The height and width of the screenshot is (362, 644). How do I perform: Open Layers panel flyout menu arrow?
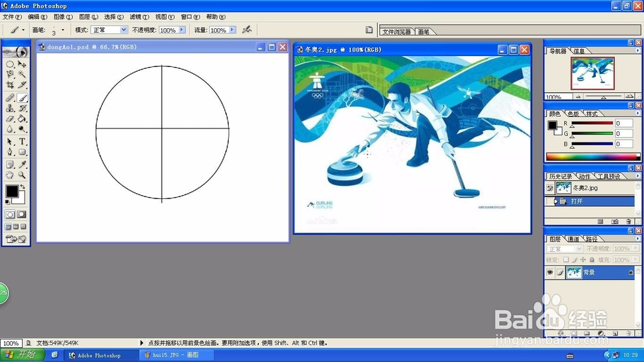point(638,238)
